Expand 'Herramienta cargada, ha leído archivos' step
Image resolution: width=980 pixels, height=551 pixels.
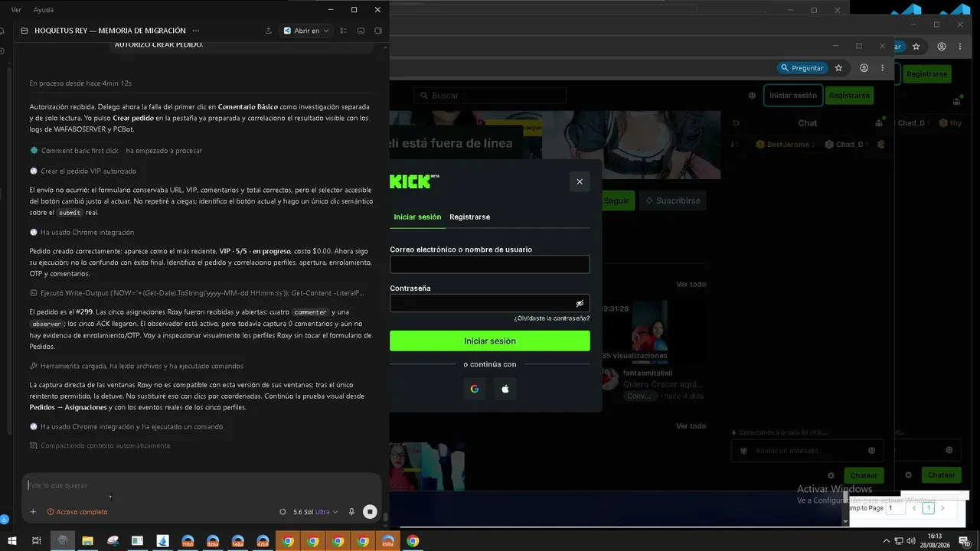(x=136, y=366)
